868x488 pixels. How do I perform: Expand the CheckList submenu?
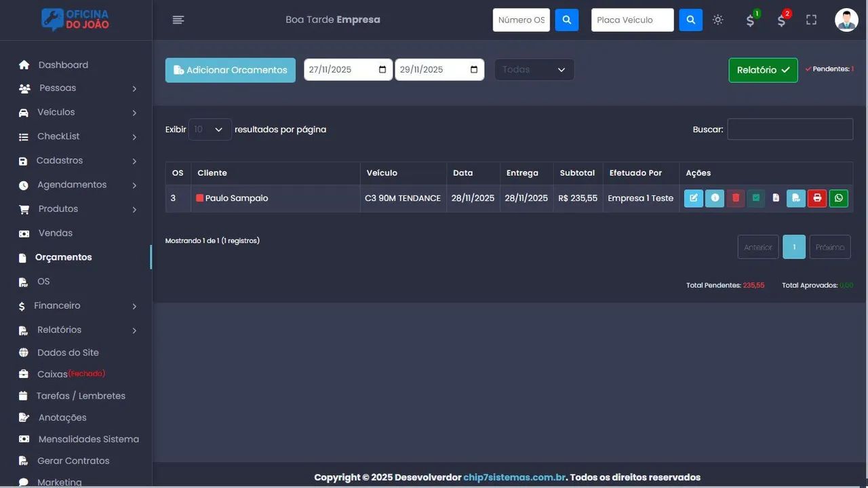coord(134,137)
